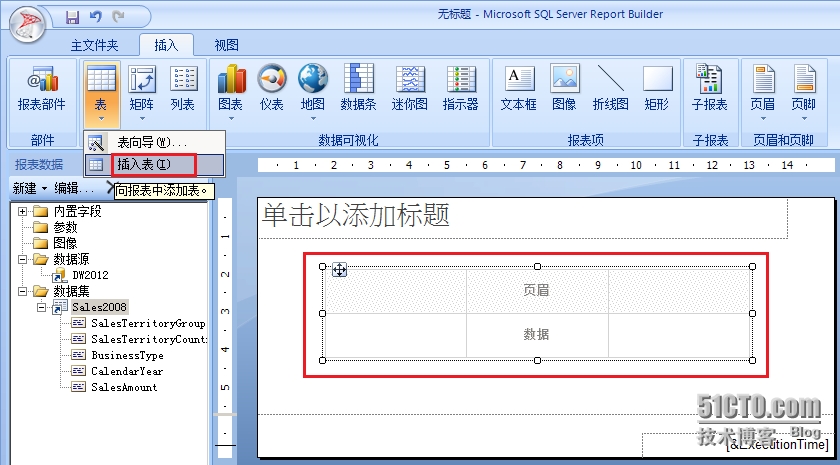Image resolution: width=840 pixels, height=465 pixels.
Task: Open the dropdown arrow under 页脚
Action: 804,119
